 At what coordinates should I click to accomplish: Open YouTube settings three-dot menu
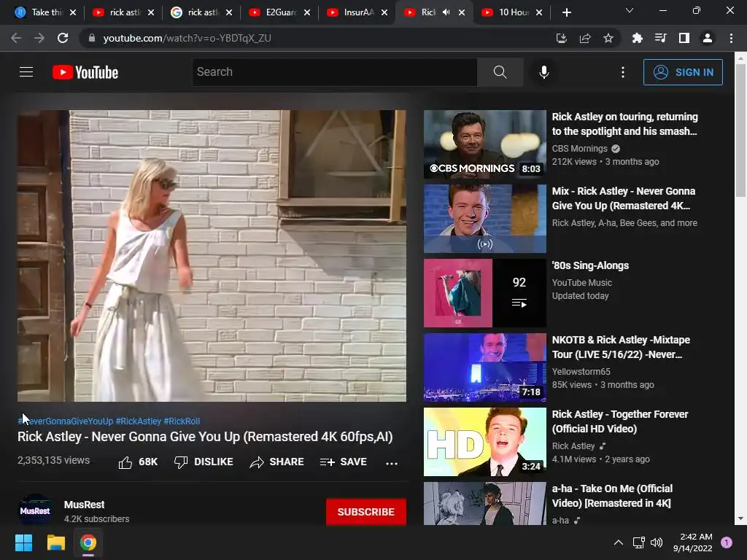pos(623,72)
